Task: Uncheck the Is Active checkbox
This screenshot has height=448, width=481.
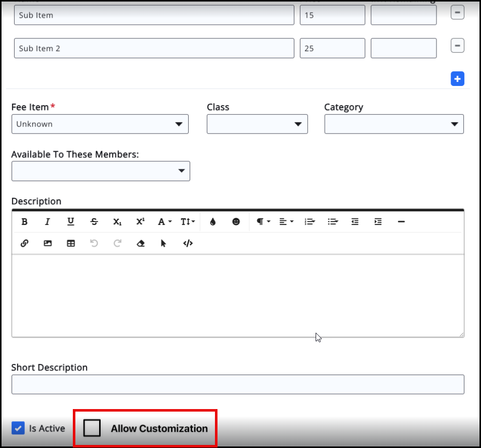Action: [18, 428]
